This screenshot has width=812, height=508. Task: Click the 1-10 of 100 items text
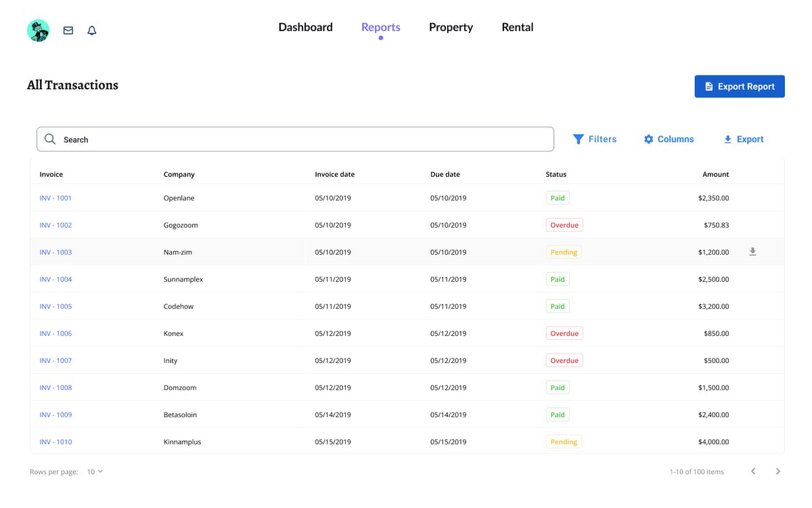[697, 471]
